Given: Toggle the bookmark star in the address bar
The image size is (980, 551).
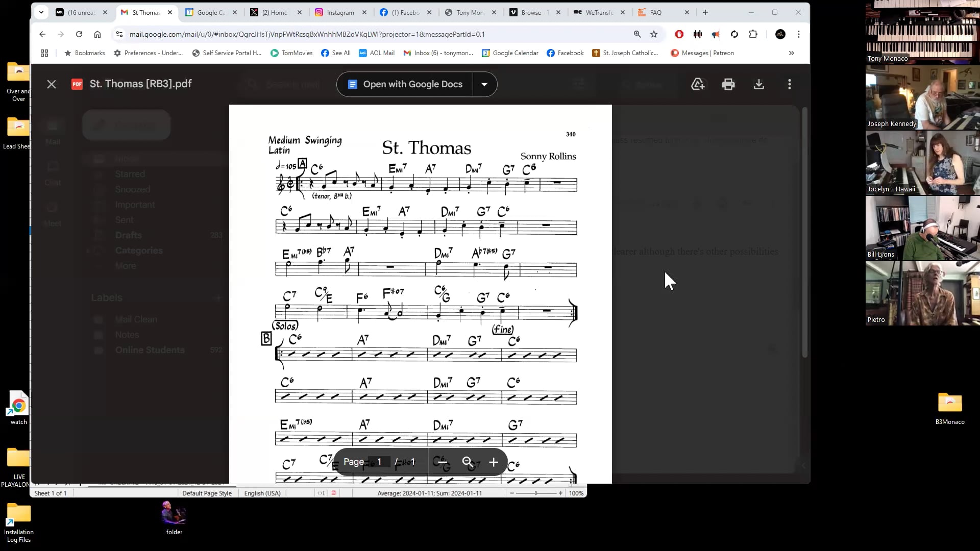Looking at the screenshot, I should tap(654, 34).
